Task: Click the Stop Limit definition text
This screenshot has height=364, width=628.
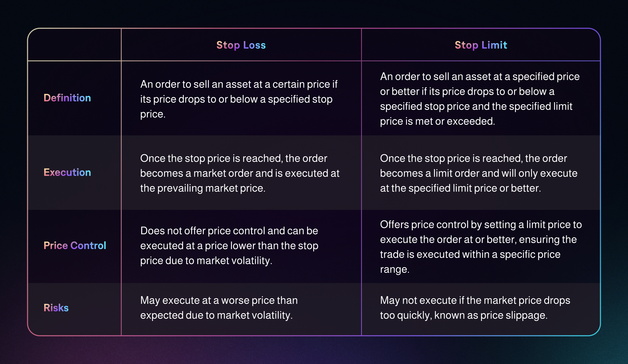Action: (480, 99)
